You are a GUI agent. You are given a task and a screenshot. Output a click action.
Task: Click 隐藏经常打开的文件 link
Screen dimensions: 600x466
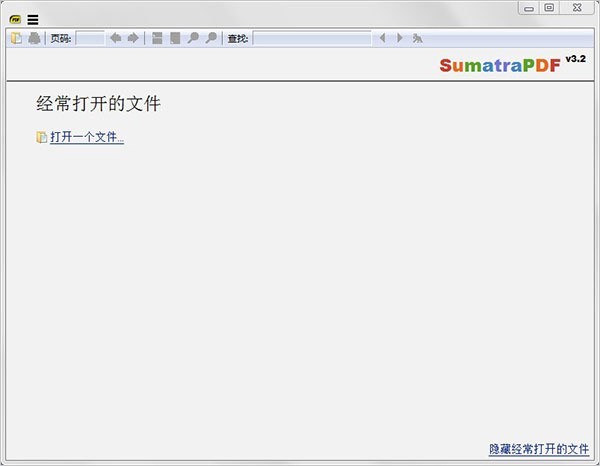click(x=539, y=449)
